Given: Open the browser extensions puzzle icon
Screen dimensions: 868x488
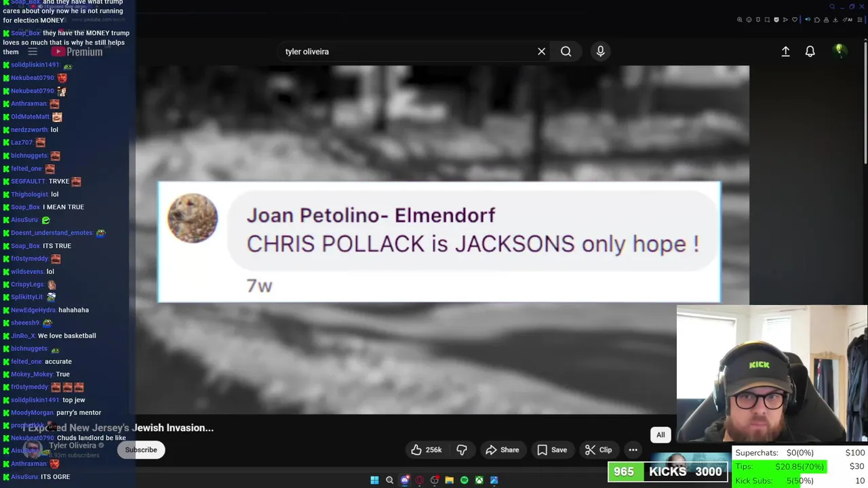Looking at the screenshot, I should pyautogui.click(x=817, y=20).
